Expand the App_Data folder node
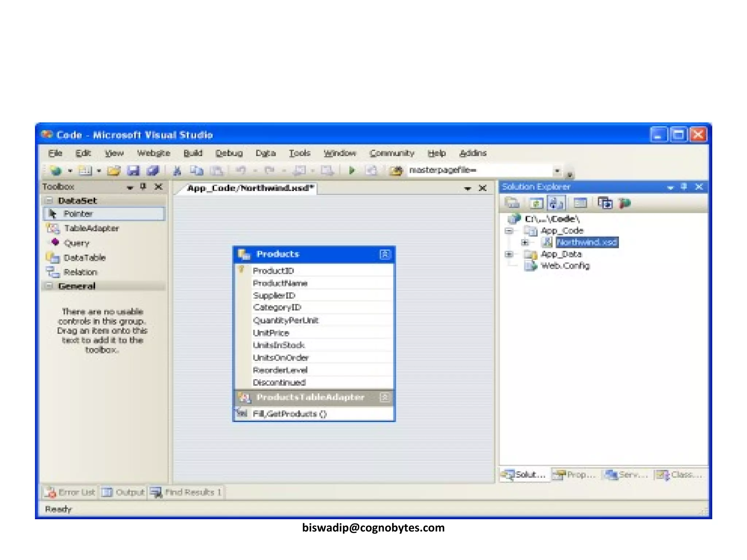 pos(509,254)
